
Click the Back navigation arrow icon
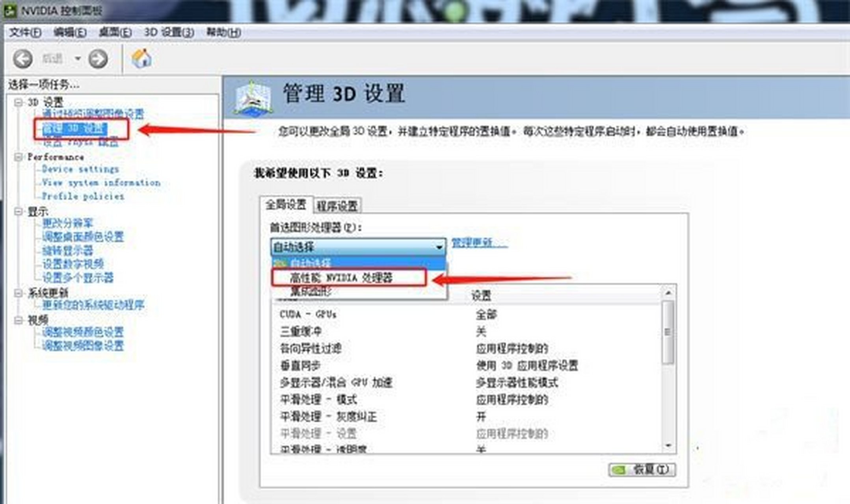click(x=23, y=59)
